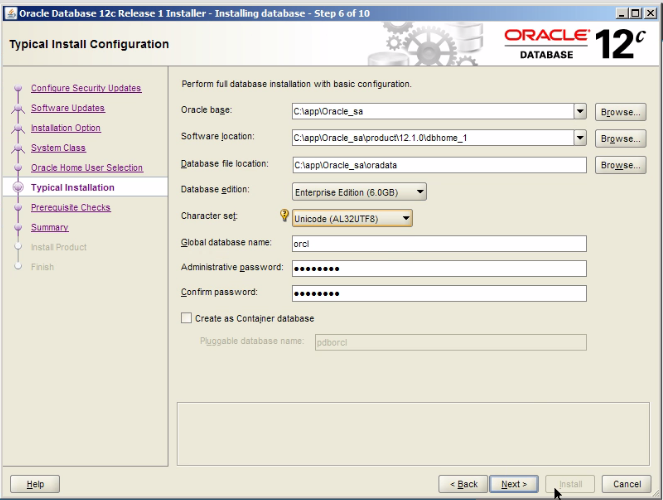The width and height of the screenshot is (663, 500).
Task: Close the installer window
Action: click(650, 14)
